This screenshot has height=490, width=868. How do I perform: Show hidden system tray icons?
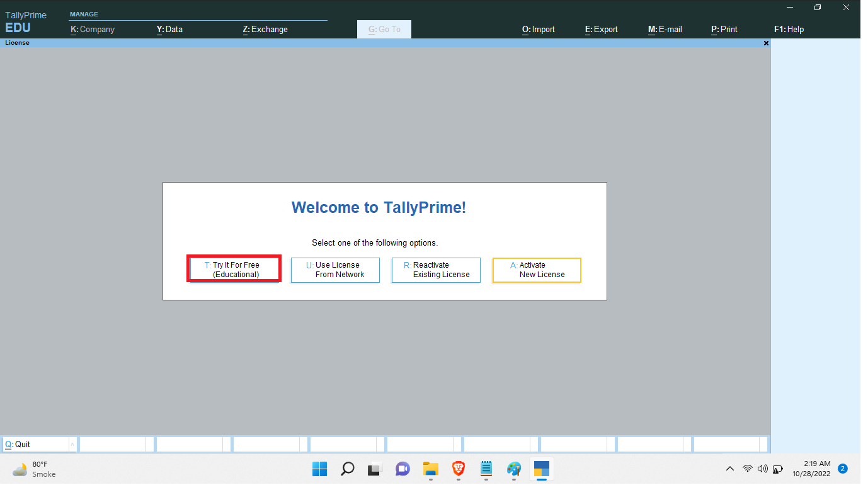click(x=730, y=469)
